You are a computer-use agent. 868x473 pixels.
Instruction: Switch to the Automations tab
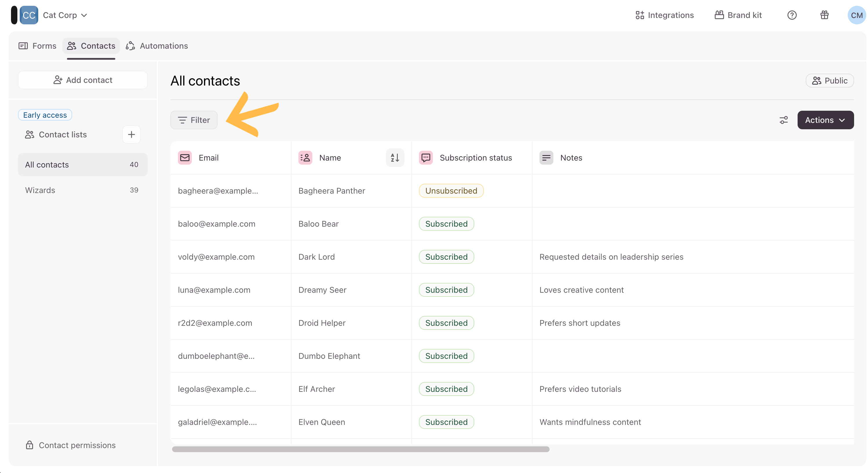[157, 46]
